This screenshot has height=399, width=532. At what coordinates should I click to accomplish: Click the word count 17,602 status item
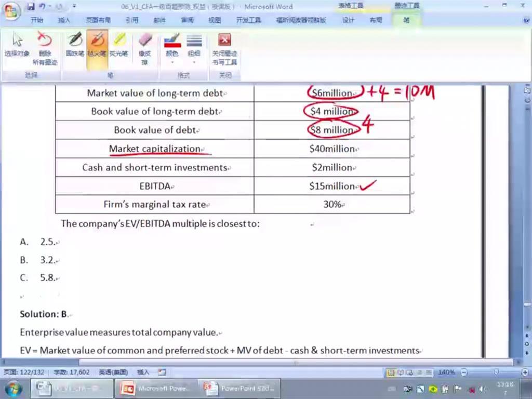pyautogui.click(x=72, y=372)
